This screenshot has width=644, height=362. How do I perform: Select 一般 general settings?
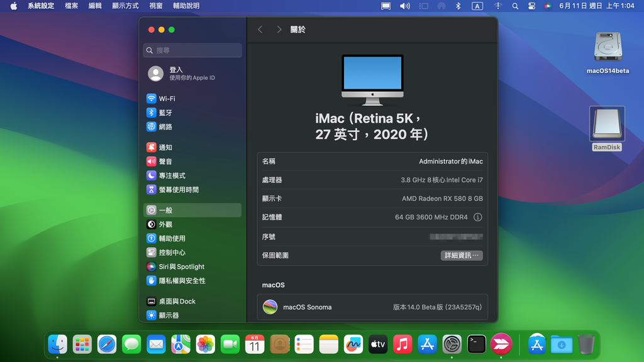(192, 210)
